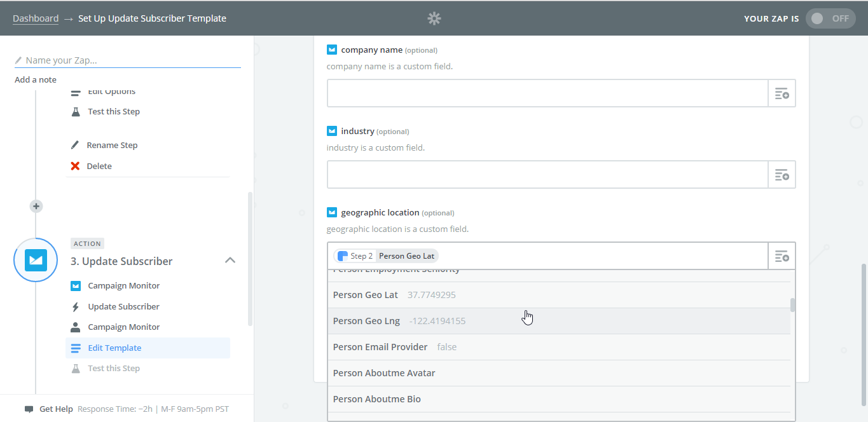Click the Get Help chat bubble icon

click(x=29, y=409)
